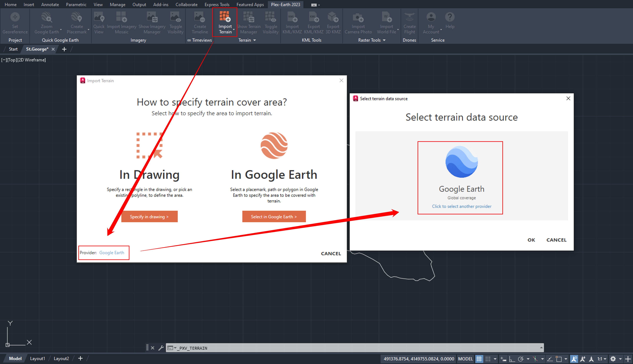Toggle drawing grid display in status bar
The width and height of the screenshot is (633, 364).
pyautogui.click(x=479, y=359)
